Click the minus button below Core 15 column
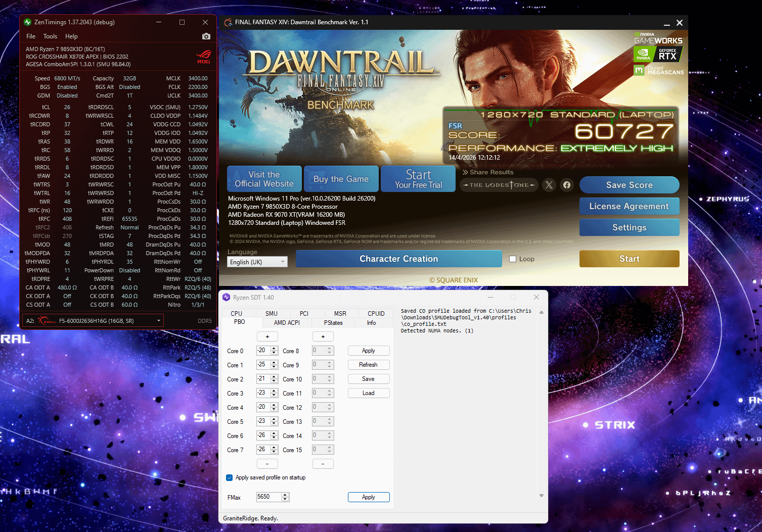 coord(323,463)
